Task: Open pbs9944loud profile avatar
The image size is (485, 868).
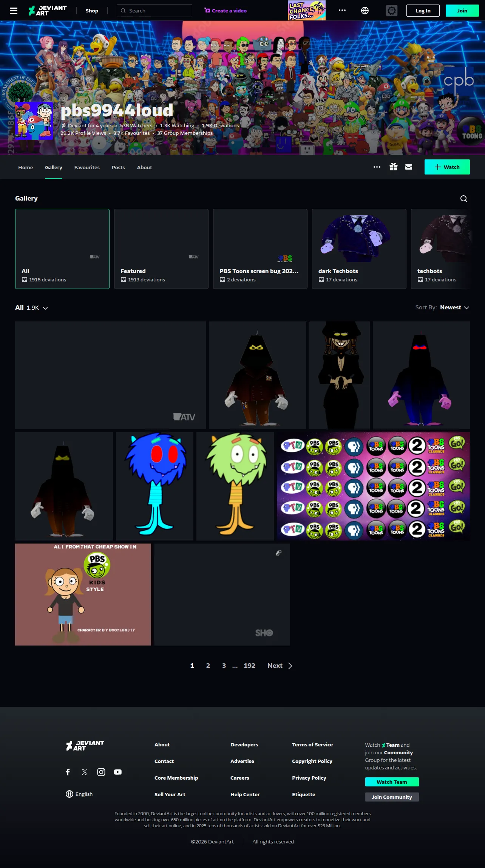Action: (34, 121)
